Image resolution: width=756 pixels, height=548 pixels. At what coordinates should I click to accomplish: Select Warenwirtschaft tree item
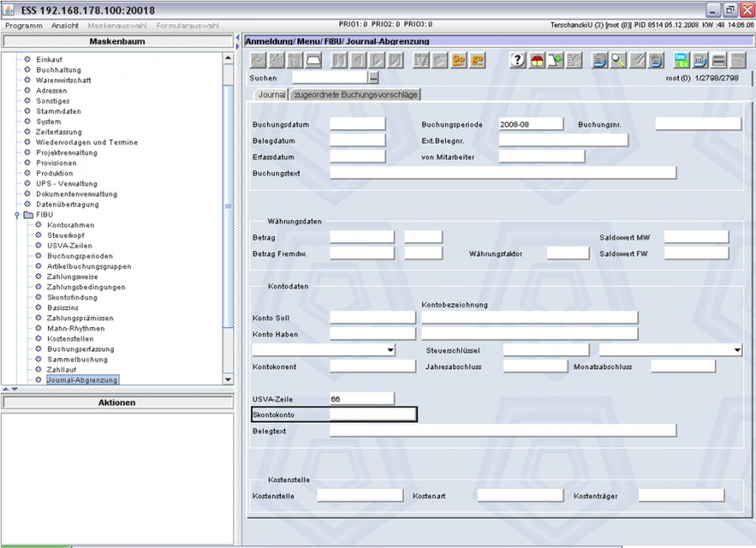[x=64, y=80]
